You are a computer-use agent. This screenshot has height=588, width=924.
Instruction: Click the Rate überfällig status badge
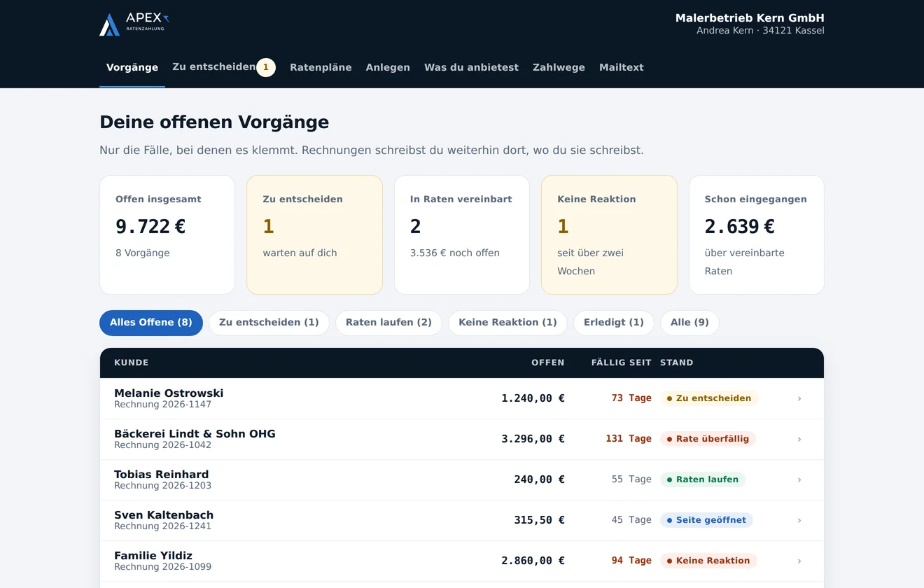click(708, 439)
